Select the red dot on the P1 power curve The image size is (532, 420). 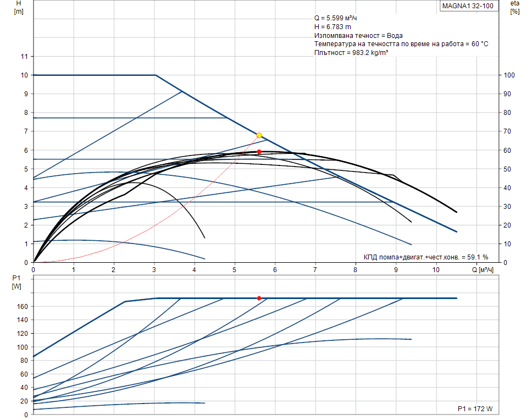pos(259,298)
